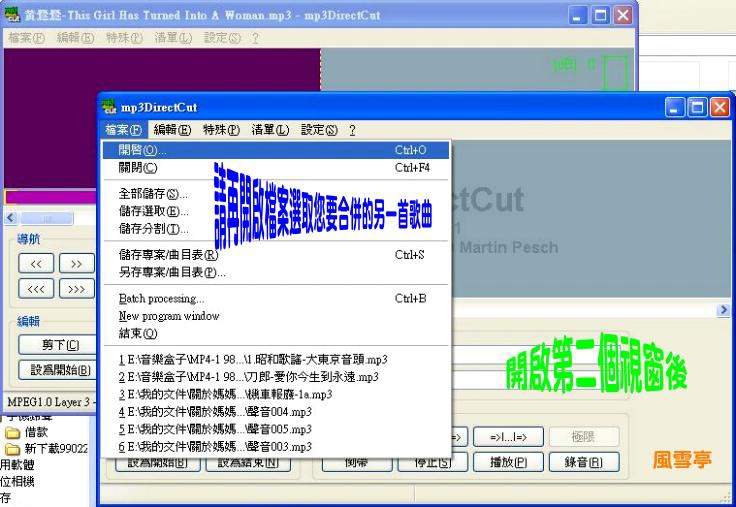Click the scrollbar right arrow in front window
The height and width of the screenshot is (507, 736).
[x=723, y=310]
